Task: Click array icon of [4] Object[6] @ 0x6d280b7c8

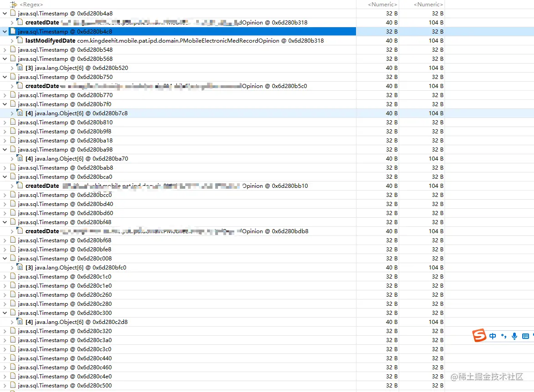Action: [20, 113]
